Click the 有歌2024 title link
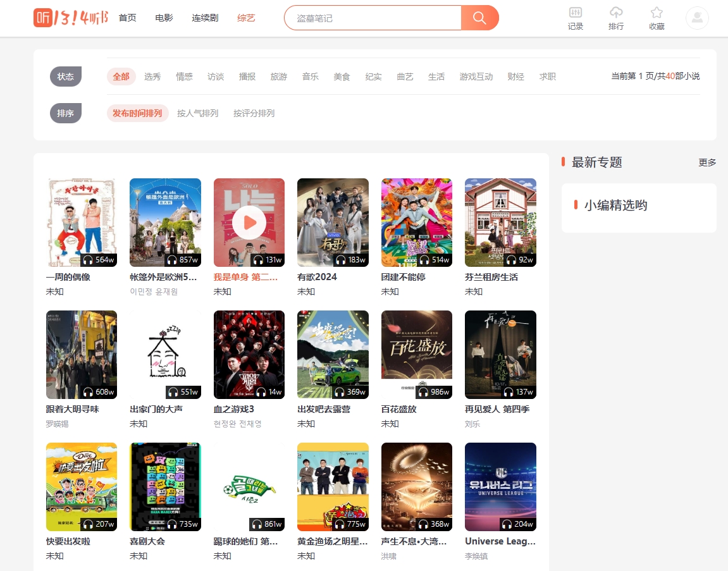Image resolution: width=728 pixels, height=571 pixels. click(317, 277)
